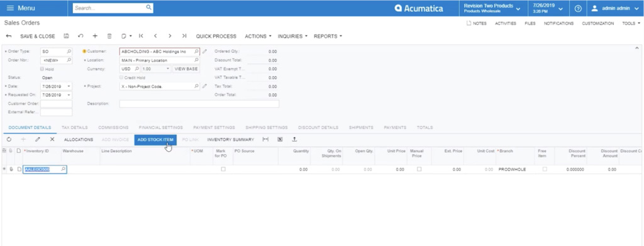Open Order Type lookup magnifier
The image size is (644, 246).
click(69, 52)
